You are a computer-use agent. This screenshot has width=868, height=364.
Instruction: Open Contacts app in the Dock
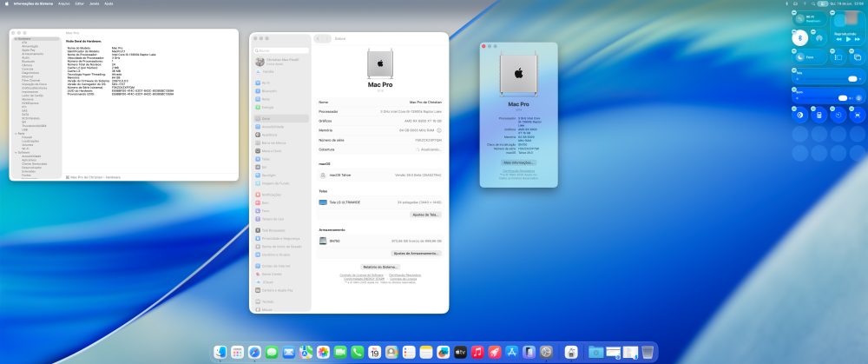[392, 352]
